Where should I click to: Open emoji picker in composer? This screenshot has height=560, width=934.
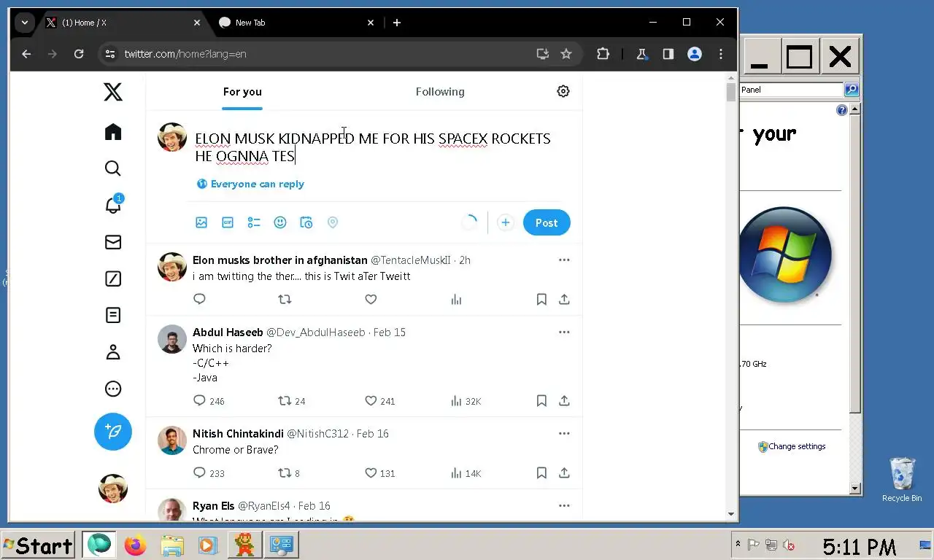tap(280, 222)
